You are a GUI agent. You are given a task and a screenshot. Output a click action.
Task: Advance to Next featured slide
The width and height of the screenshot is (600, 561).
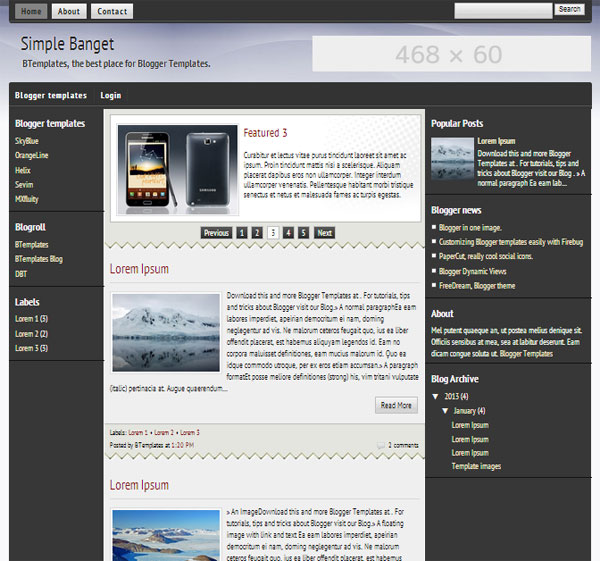click(x=324, y=233)
